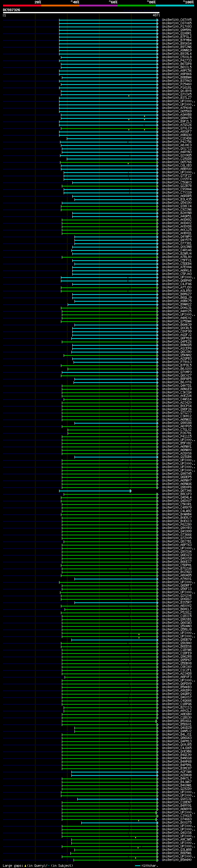197x868 pixels.
Task: Select the orange ~40% identity color band
Action: click(x=60, y=6)
